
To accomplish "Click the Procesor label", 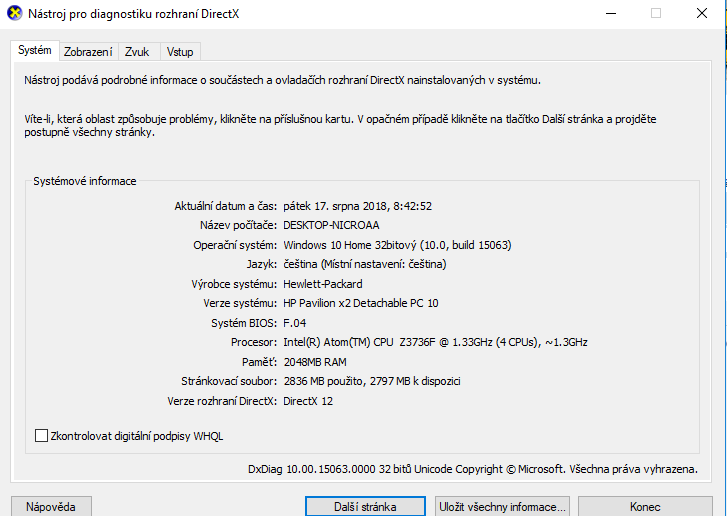I will [x=254, y=342].
